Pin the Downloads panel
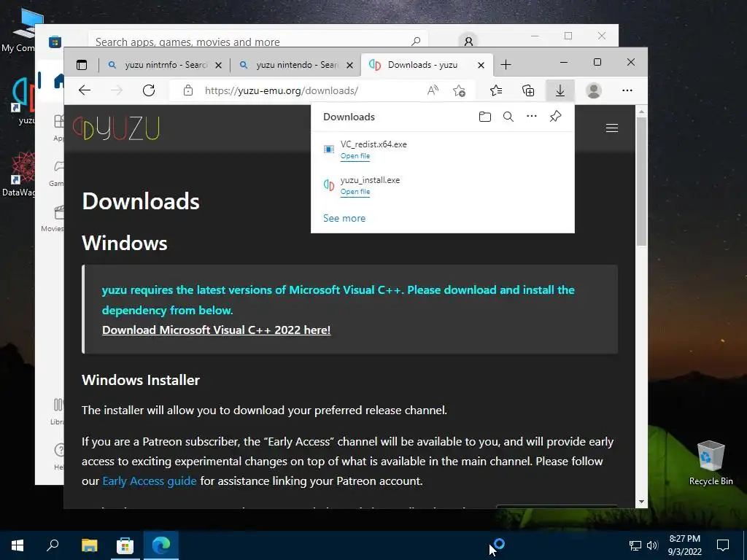Viewport: 747px width, 560px height. 555,117
